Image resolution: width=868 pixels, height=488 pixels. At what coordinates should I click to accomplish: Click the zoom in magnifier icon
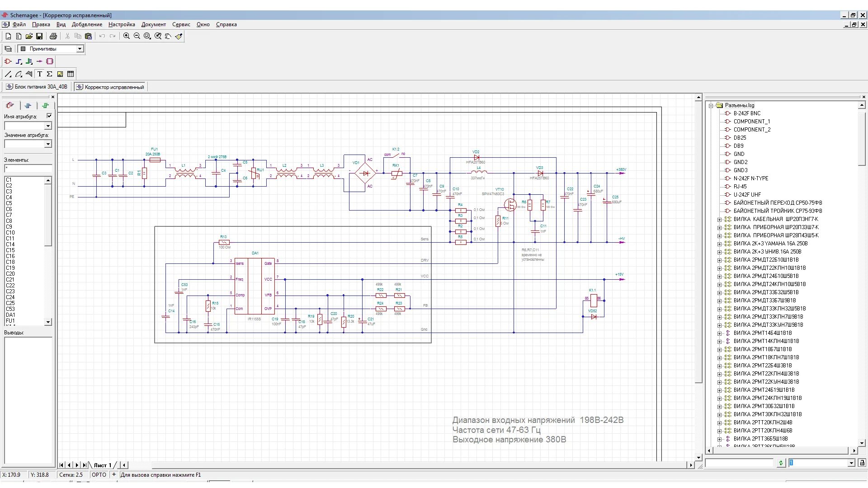click(127, 36)
